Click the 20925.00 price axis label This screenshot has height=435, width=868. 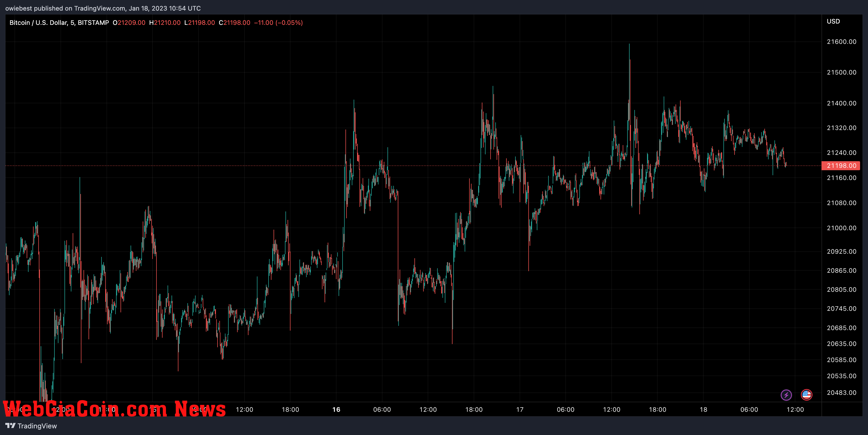[x=841, y=252]
